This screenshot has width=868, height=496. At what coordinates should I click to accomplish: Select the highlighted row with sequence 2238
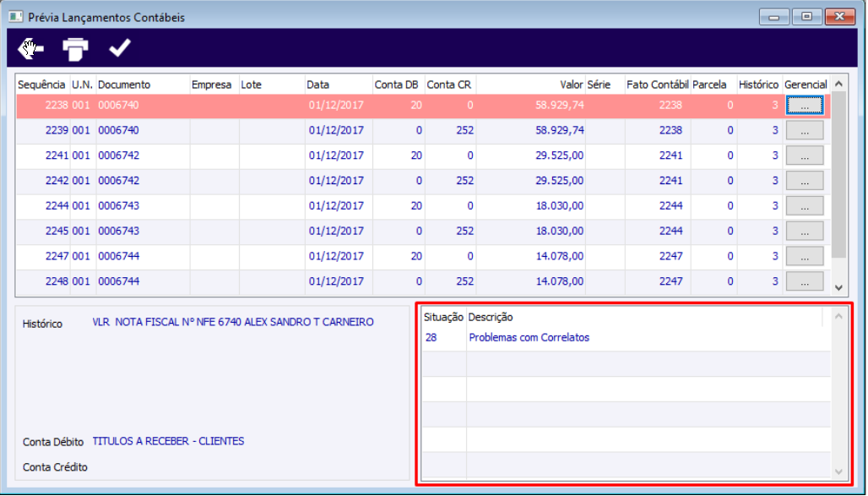click(x=424, y=106)
